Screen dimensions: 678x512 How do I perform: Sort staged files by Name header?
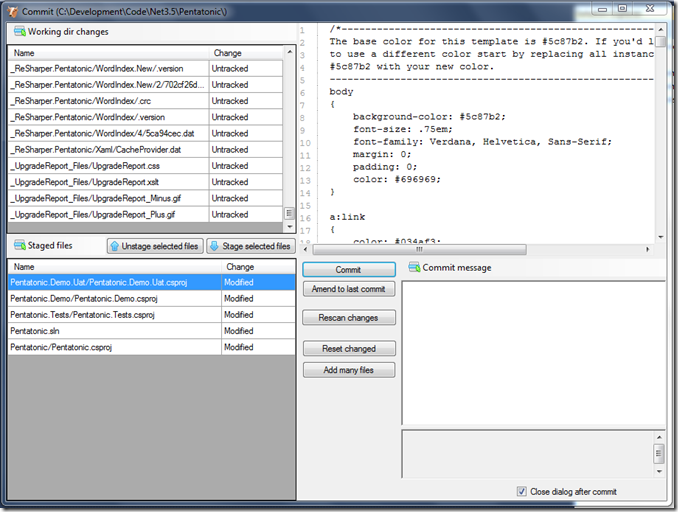point(115,267)
